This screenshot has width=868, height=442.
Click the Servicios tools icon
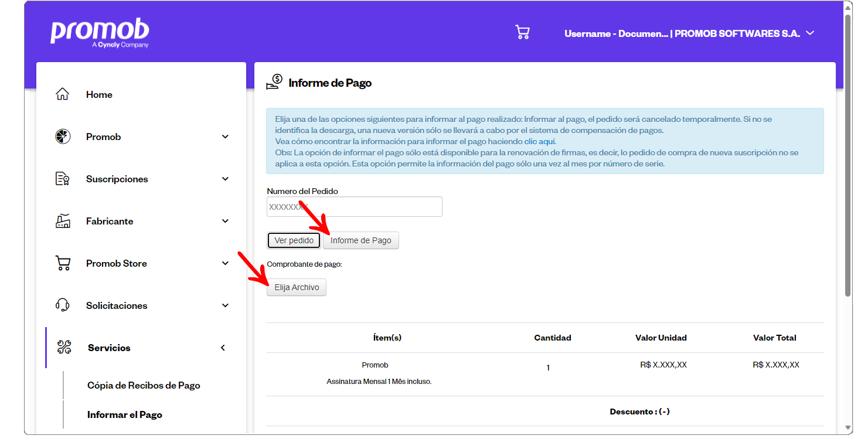(x=64, y=348)
